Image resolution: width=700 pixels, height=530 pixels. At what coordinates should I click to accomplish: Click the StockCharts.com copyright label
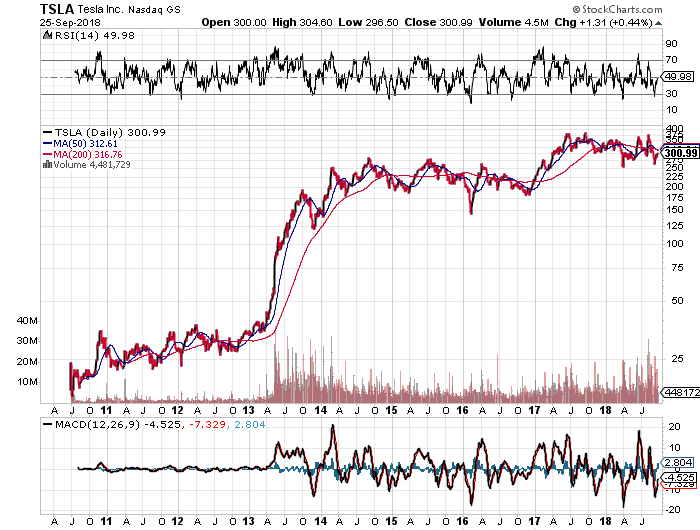click(x=617, y=9)
